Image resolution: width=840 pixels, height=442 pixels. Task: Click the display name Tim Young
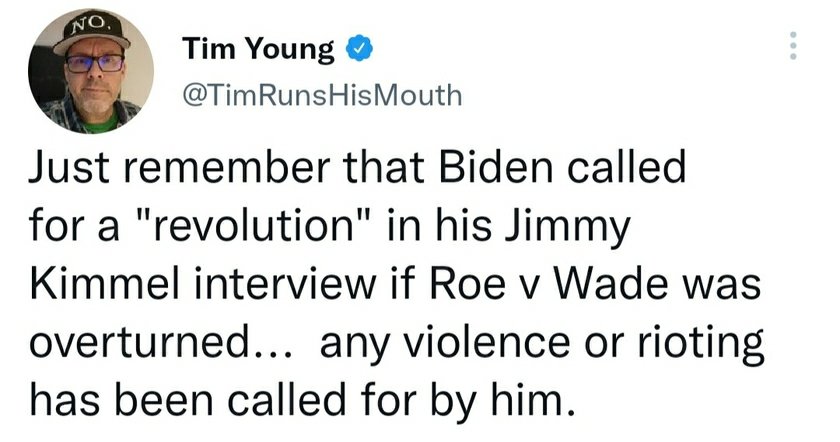coord(260,47)
